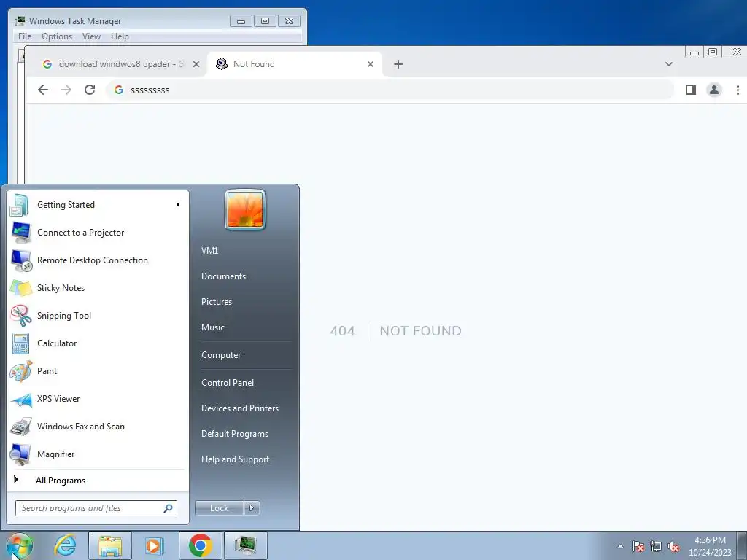Screen dimensions: 747x560
Task: Close the 'download wiindwos8 upader' tab
Action: (x=196, y=64)
